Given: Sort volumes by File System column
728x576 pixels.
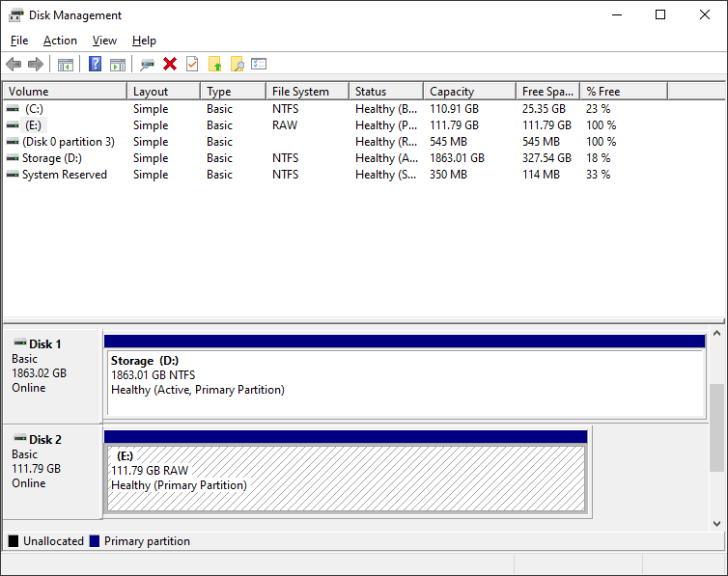Looking at the screenshot, I should tap(300, 92).
